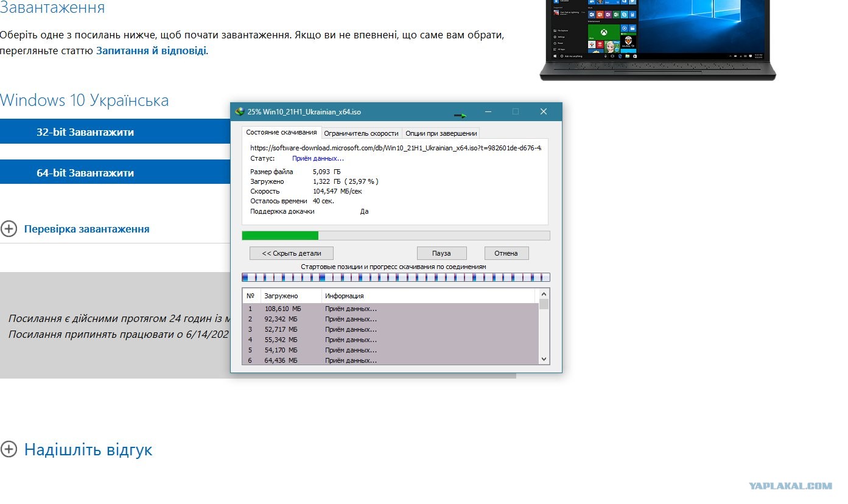This screenshot has width=848, height=504.
Task: Select connection row with 52,717 МБ
Action: [391, 329]
